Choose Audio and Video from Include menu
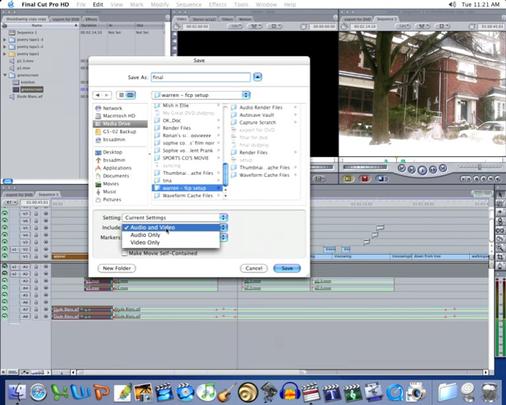 (x=171, y=227)
